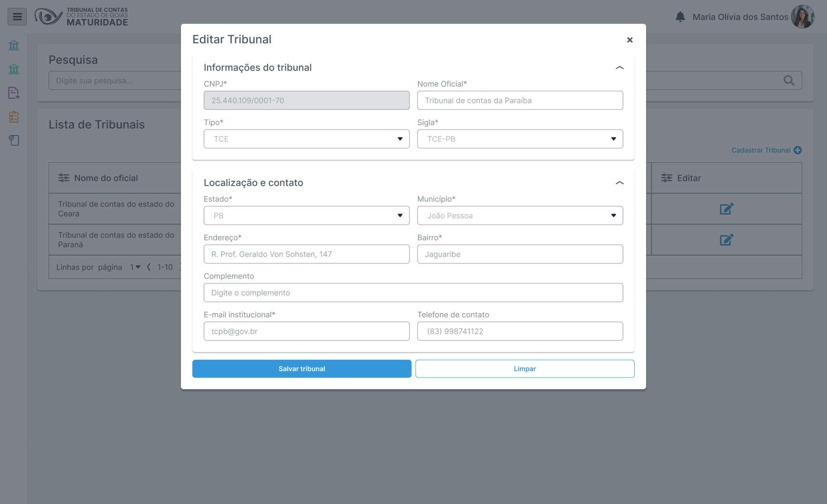The height and width of the screenshot is (504, 827).
Task: Click the edit icon for Paraná tribunal
Action: (x=726, y=240)
